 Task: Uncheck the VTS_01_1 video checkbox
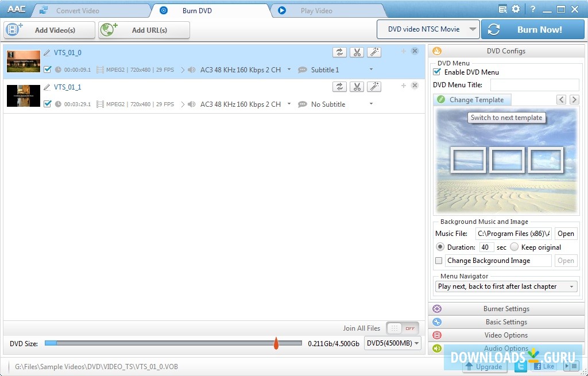(47, 104)
